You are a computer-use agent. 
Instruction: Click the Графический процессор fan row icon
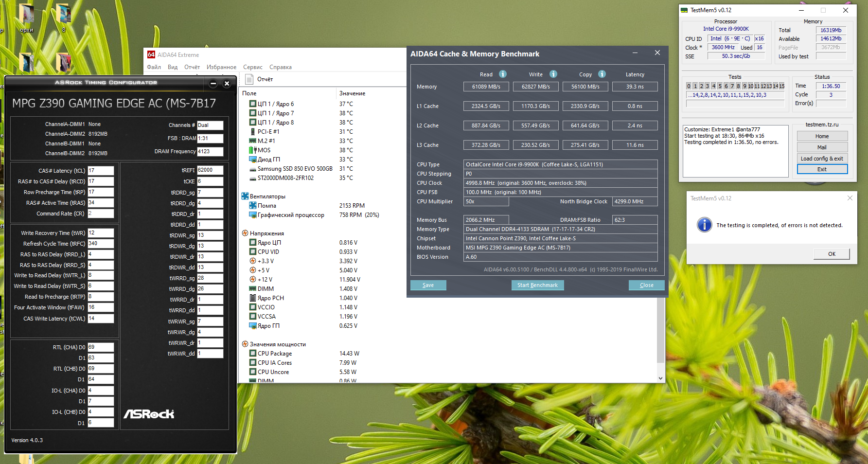pyautogui.click(x=253, y=214)
